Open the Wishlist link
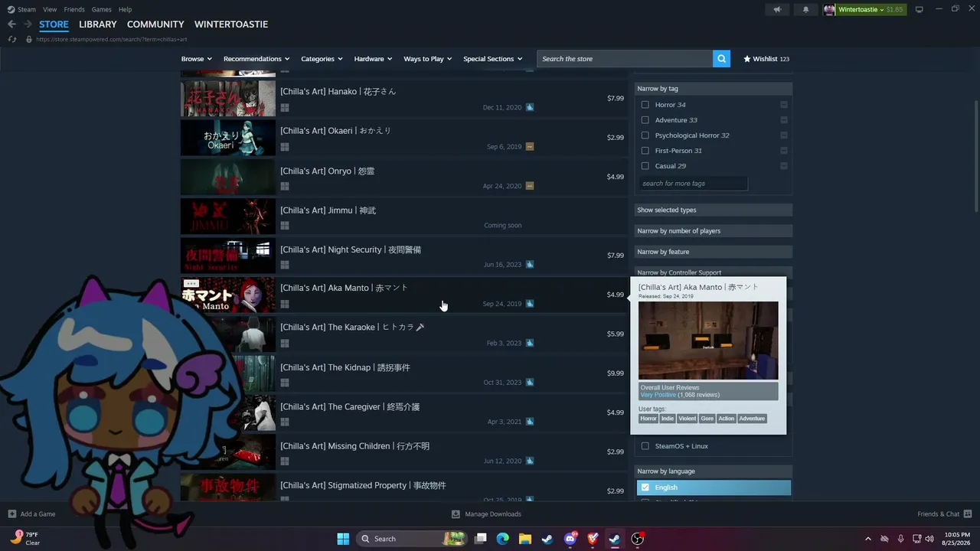The image size is (980, 551). (x=766, y=59)
